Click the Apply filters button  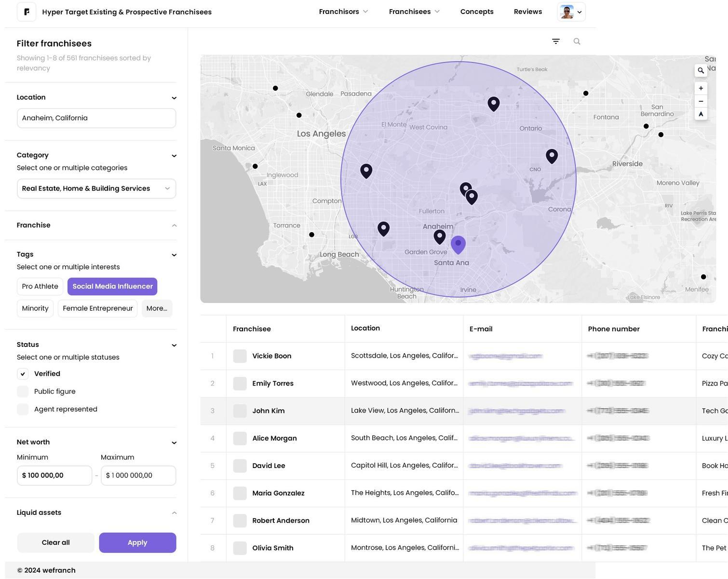coord(137,543)
